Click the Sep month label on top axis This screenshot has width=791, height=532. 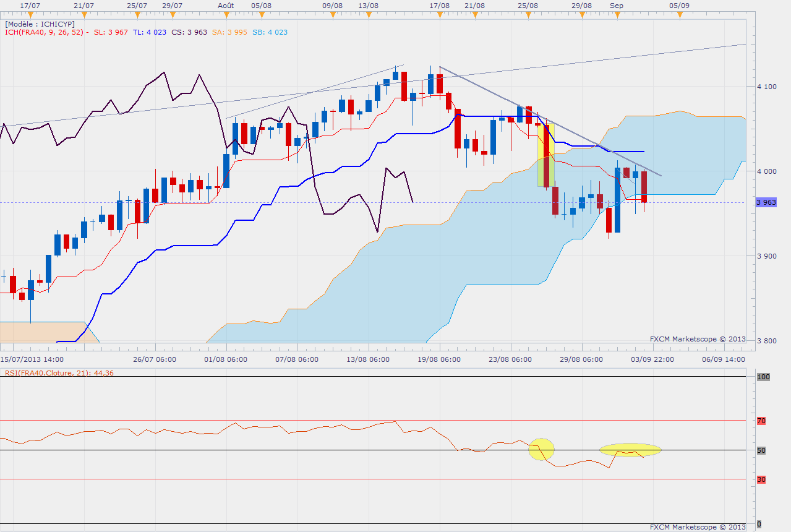click(617, 5)
